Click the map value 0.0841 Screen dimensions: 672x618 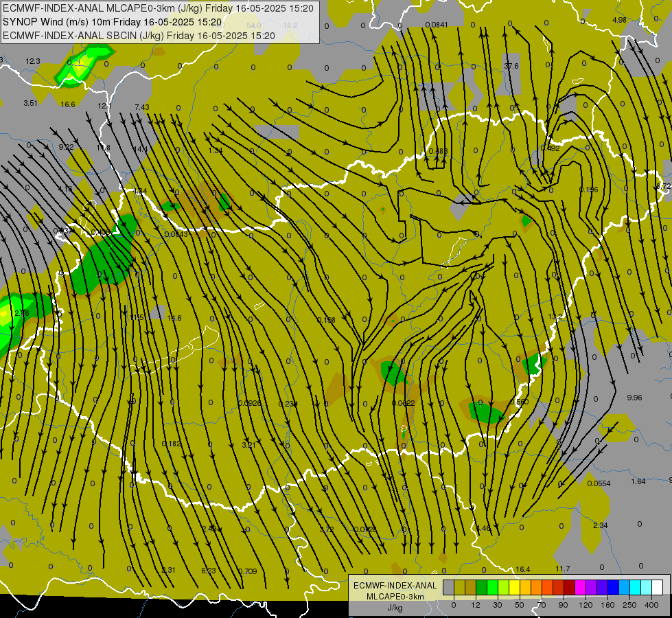[437, 25]
